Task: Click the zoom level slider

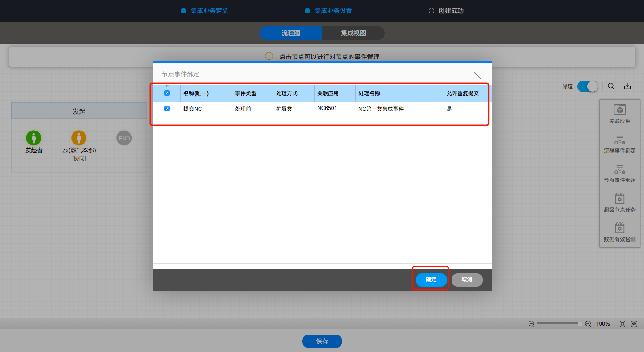Action: [x=559, y=324]
